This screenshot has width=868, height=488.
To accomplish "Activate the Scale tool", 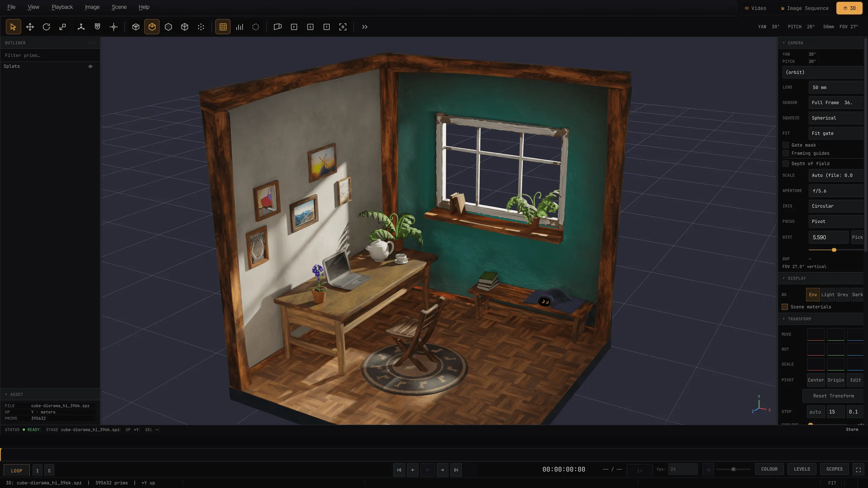I will [63, 27].
